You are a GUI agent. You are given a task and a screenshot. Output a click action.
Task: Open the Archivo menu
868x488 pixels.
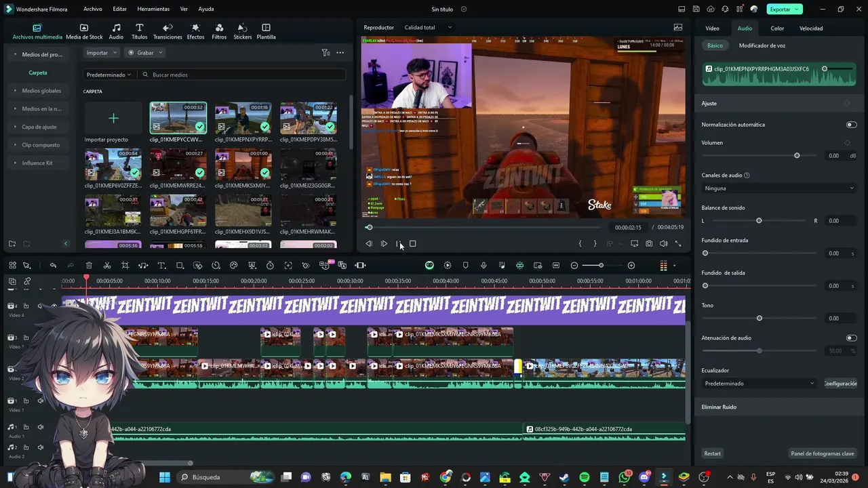[x=93, y=9]
